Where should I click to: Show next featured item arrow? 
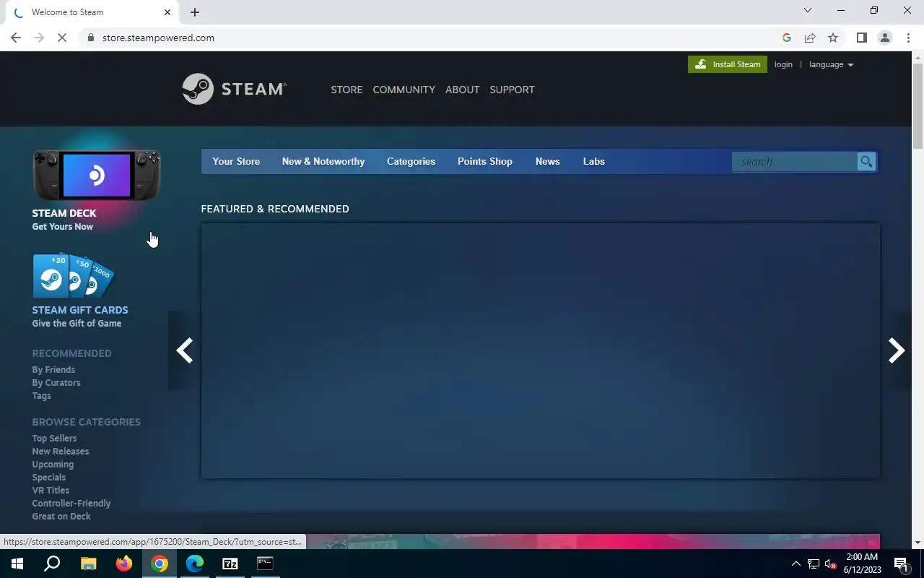tap(897, 350)
